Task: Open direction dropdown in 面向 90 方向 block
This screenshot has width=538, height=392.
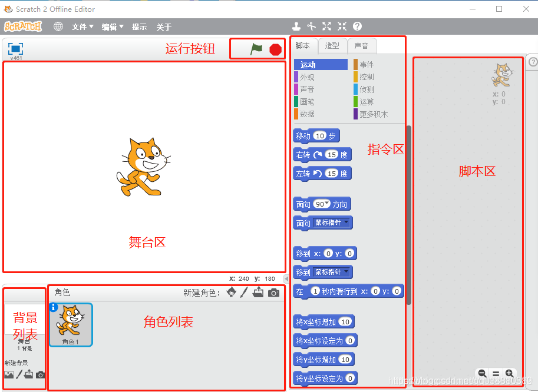Action: pyautogui.click(x=327, y=204)
